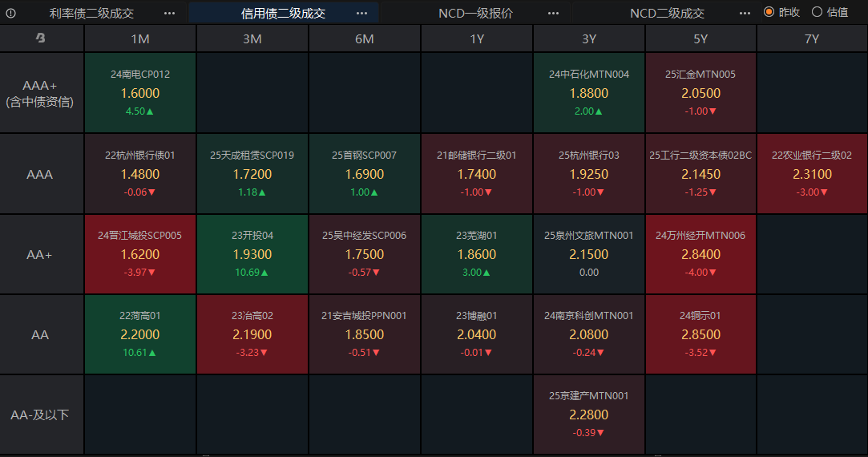The image size is (868, 457).
Task: Open more options for NCD二级成交 tab
Action: tap(745, 13)
